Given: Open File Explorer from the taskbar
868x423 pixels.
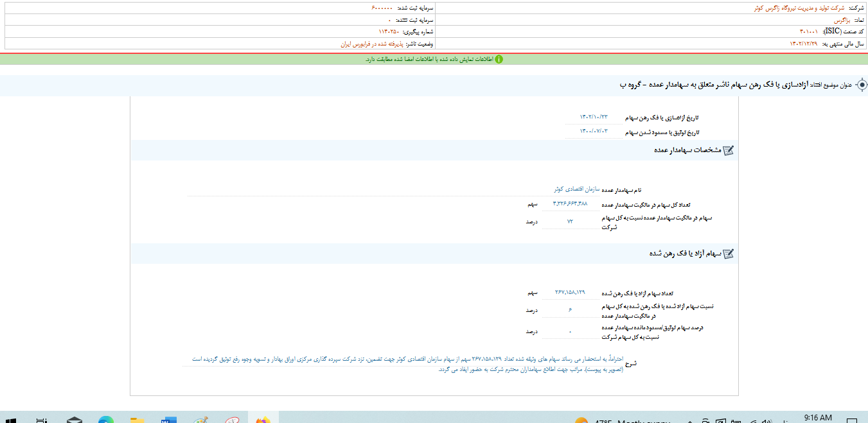Looking at the screenshot, I should [137, 419].
